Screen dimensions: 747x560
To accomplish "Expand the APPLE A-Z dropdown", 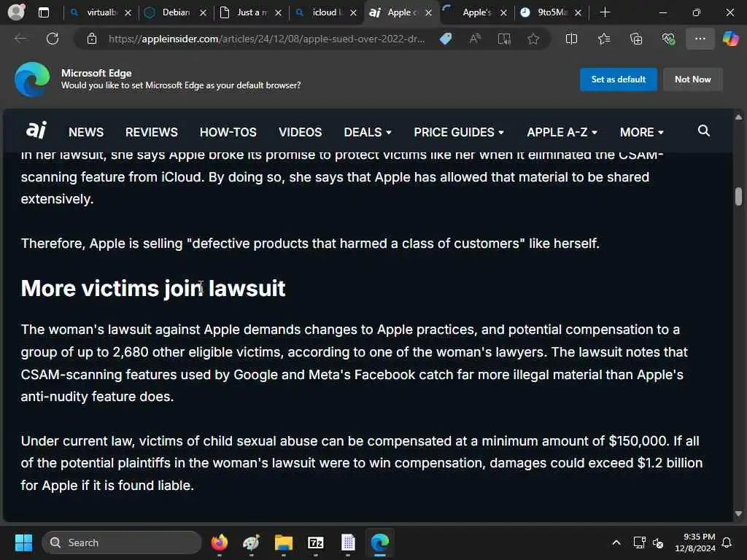I will tap(562, 132).
